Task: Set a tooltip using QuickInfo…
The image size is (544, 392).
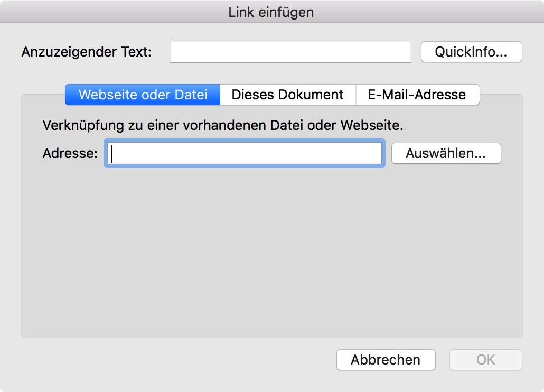Action: [471, 52]
